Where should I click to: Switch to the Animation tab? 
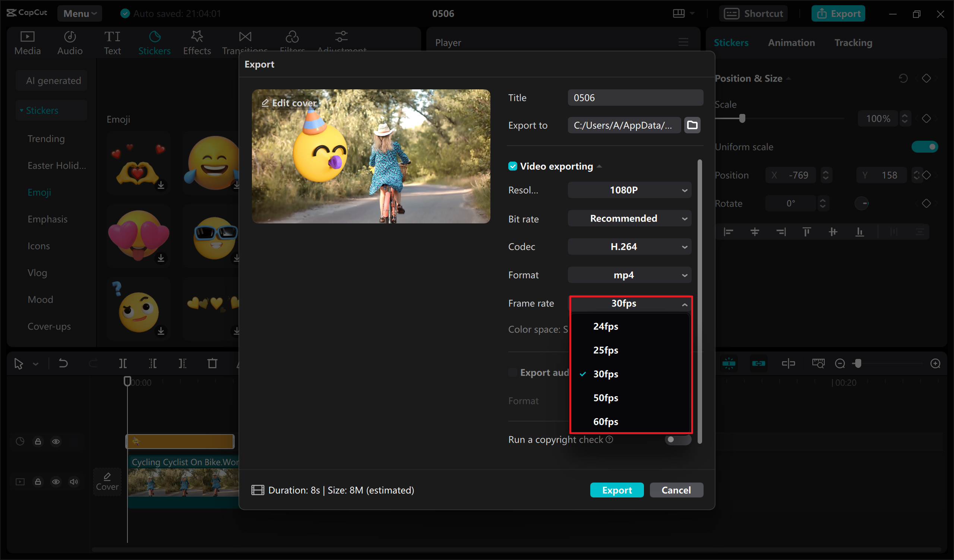pos(791,42)
